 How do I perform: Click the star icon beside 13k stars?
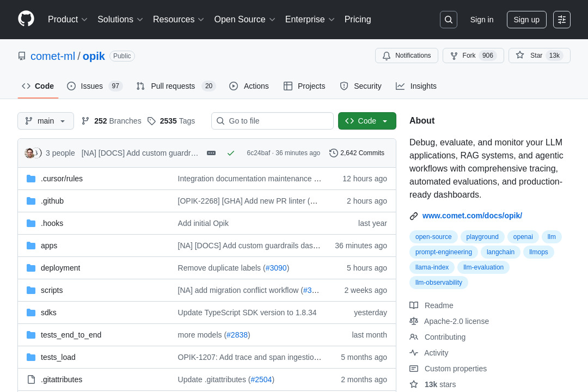pyautogui.click(x=414, y=384)
